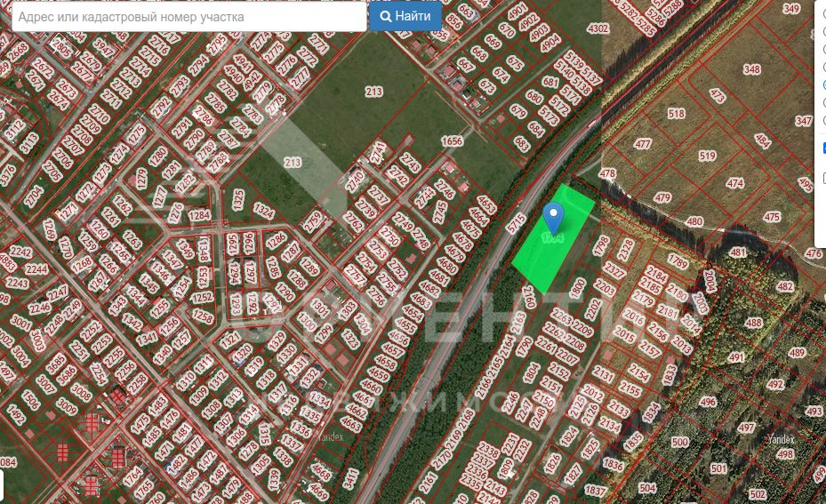Select parcel number 1800

tap(577, 288)
